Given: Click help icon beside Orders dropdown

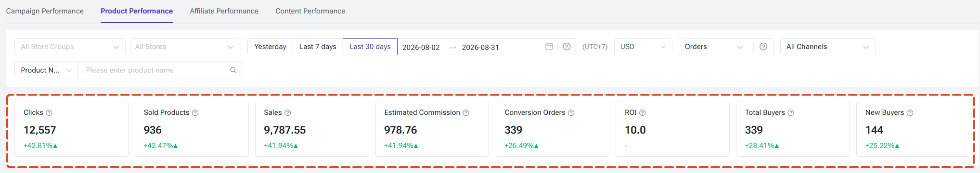Looking at the screenshot, I should (763, 47).
